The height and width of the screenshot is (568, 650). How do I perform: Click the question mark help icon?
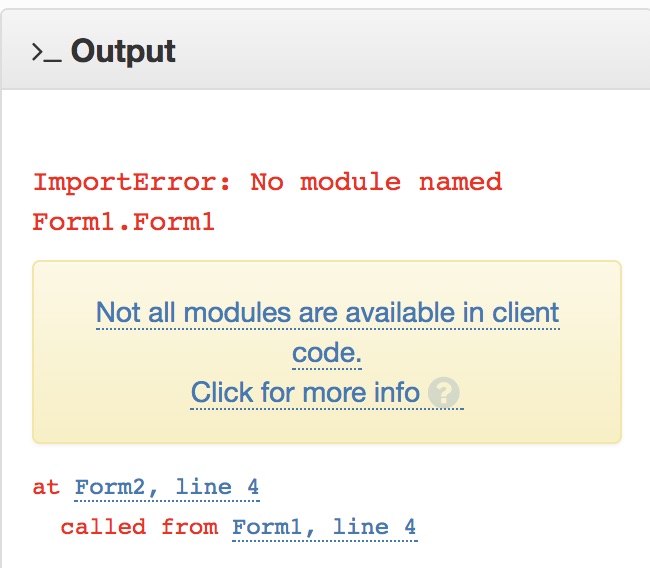443,392
